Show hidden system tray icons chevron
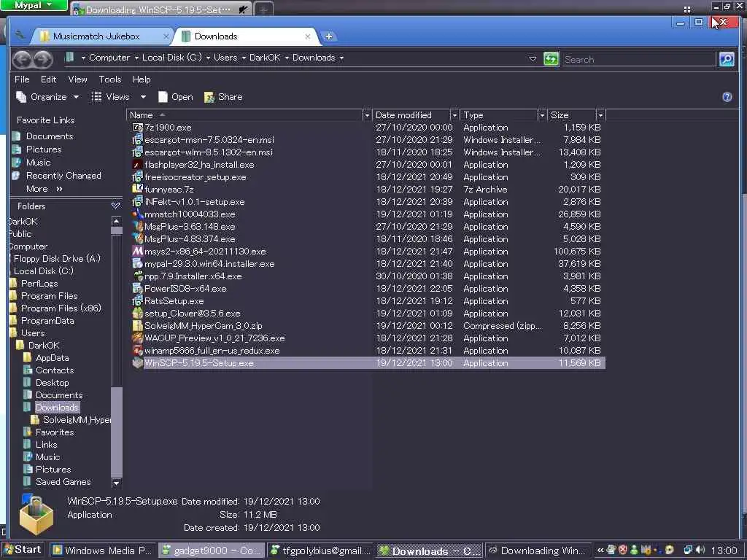Image resolution: width=747 pixels, height=560 pixels. tap(600, 551)
